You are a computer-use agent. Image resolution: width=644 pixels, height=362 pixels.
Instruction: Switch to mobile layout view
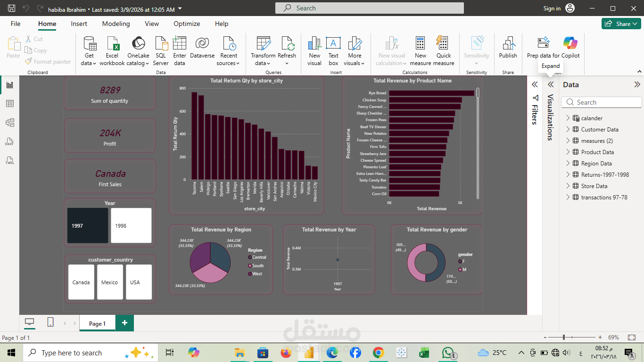click(50, 322)
